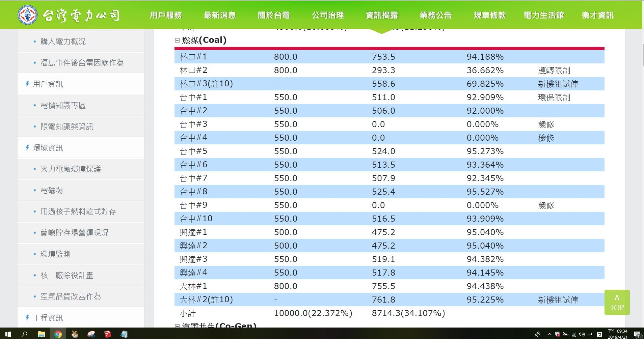Click 環保限制 note in 台中#1 row
644x339 pixels.
(554, 97)
